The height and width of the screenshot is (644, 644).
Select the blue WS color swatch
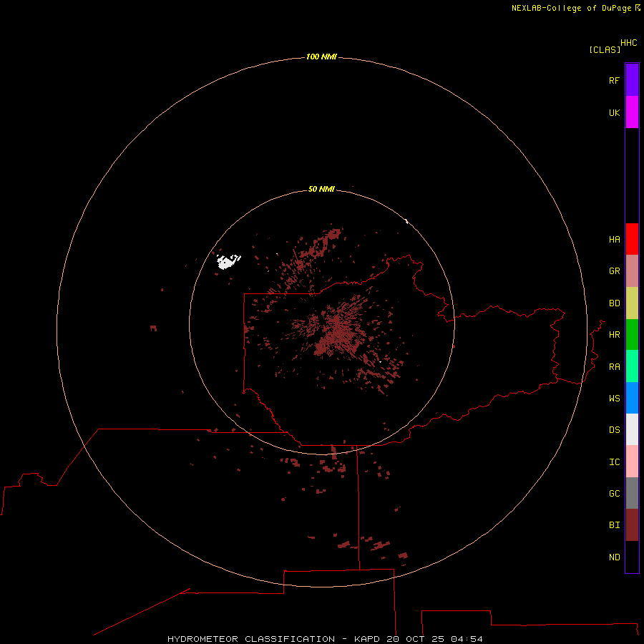coord(632,398)
